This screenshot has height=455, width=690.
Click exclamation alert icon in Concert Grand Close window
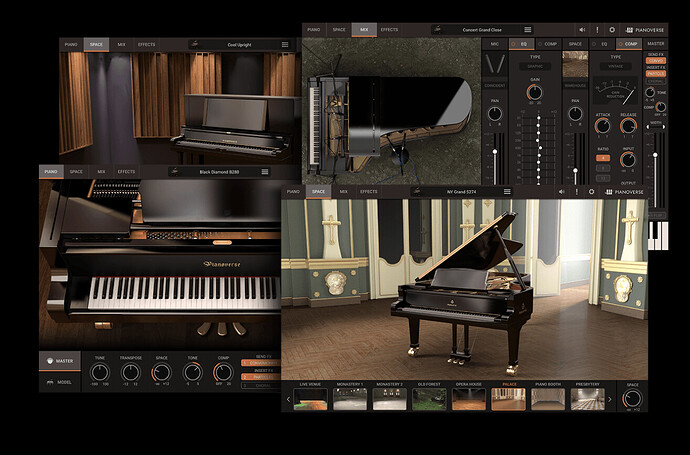point(597,30)
